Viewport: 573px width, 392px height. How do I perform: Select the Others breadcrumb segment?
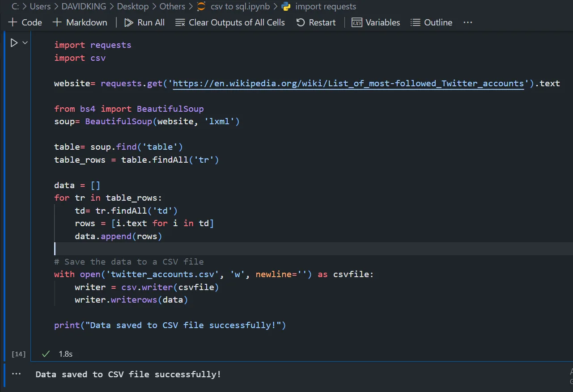click(172, 7)
